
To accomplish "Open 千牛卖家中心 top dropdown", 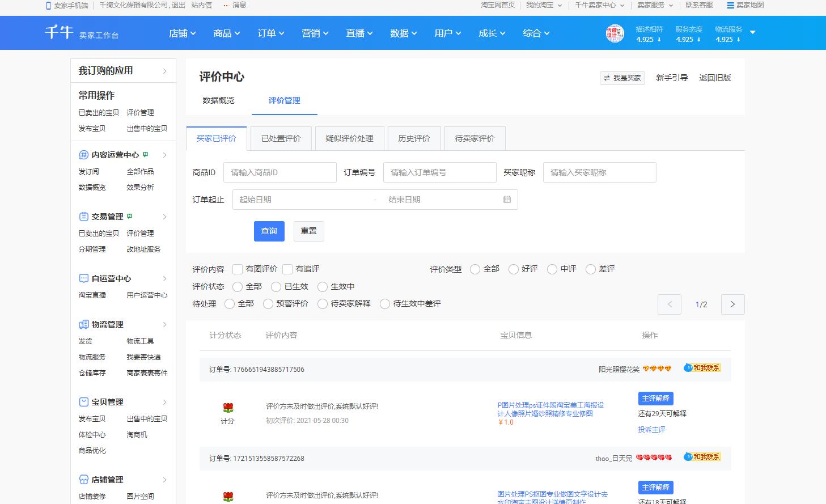I will point(599,5).
